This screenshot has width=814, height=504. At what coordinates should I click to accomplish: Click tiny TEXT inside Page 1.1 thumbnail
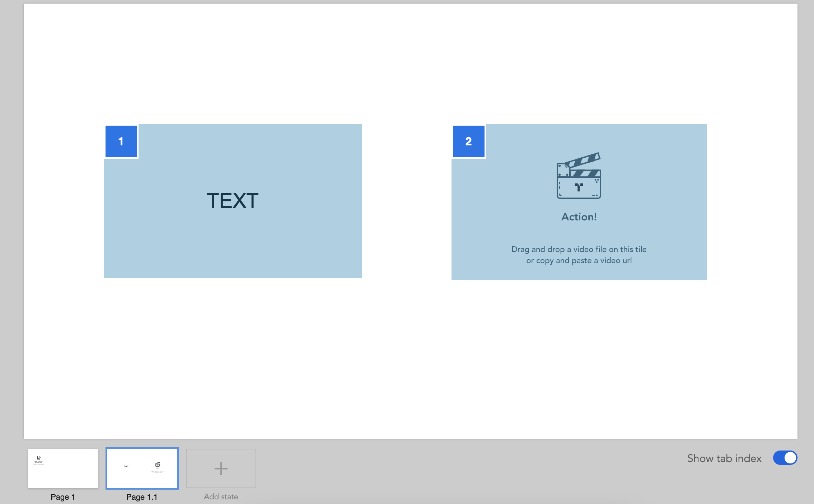(x=126, y=466)
